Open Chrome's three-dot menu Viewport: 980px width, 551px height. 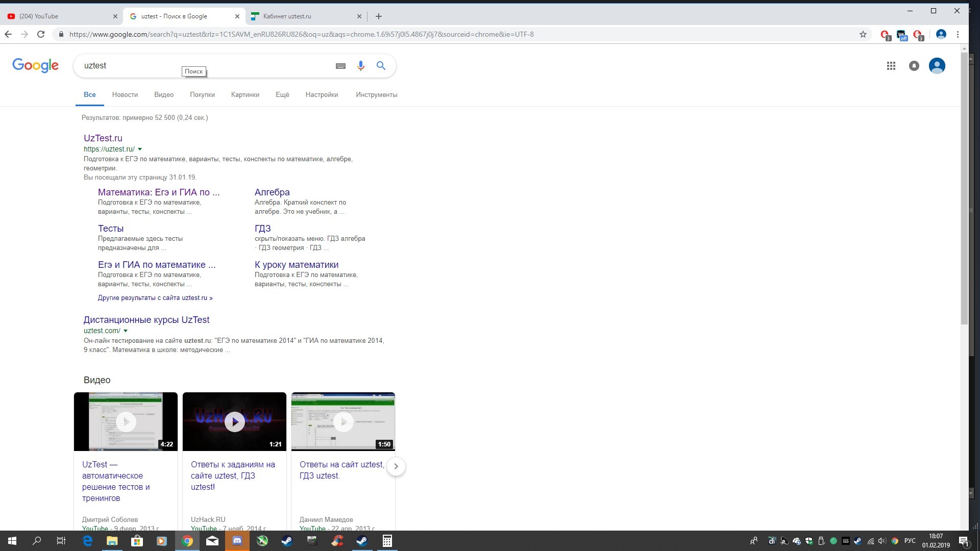[958, 34]
